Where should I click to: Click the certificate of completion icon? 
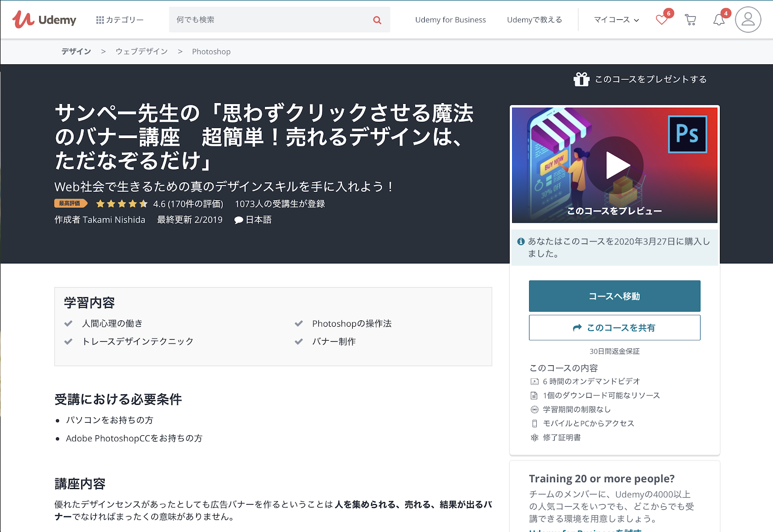[534, 438]
